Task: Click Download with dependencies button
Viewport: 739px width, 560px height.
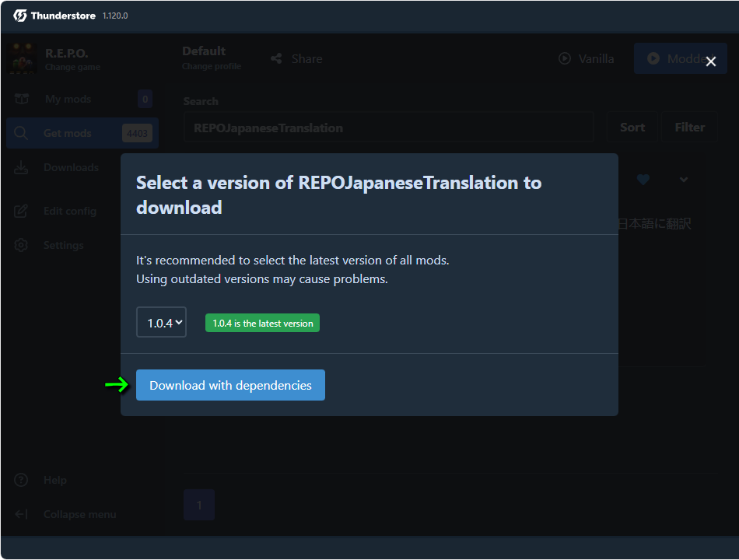Action: click(x=230, y=385)
